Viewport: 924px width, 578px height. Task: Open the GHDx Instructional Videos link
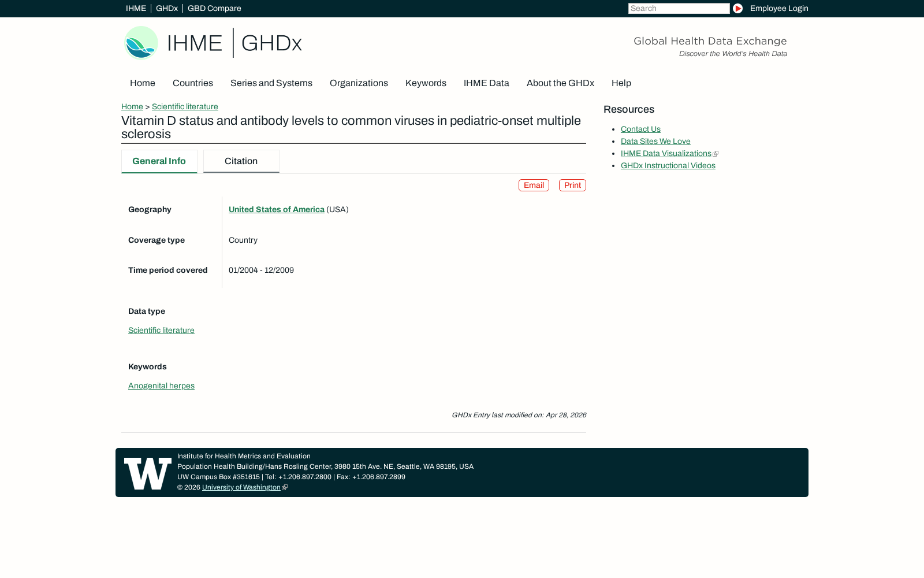tap(668, 166)
